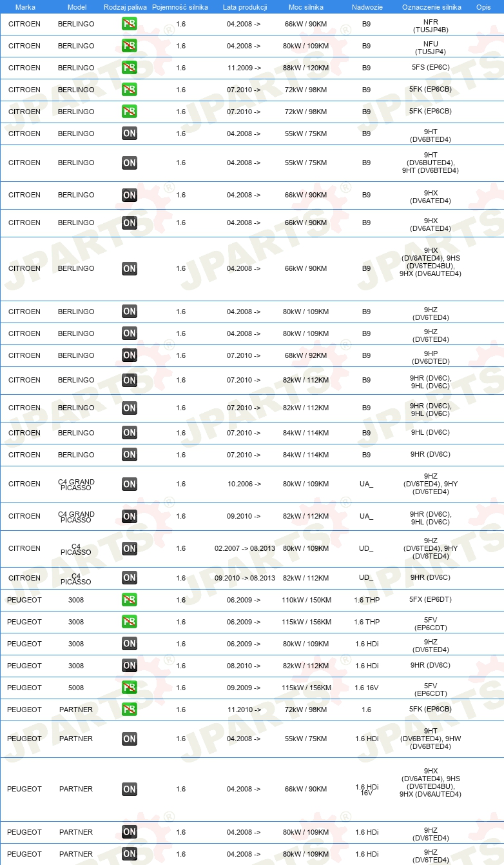The width and height of the screenshot is (504, 865).
Task: Select the 1.6 16V body cell
Action: (366, 688)
